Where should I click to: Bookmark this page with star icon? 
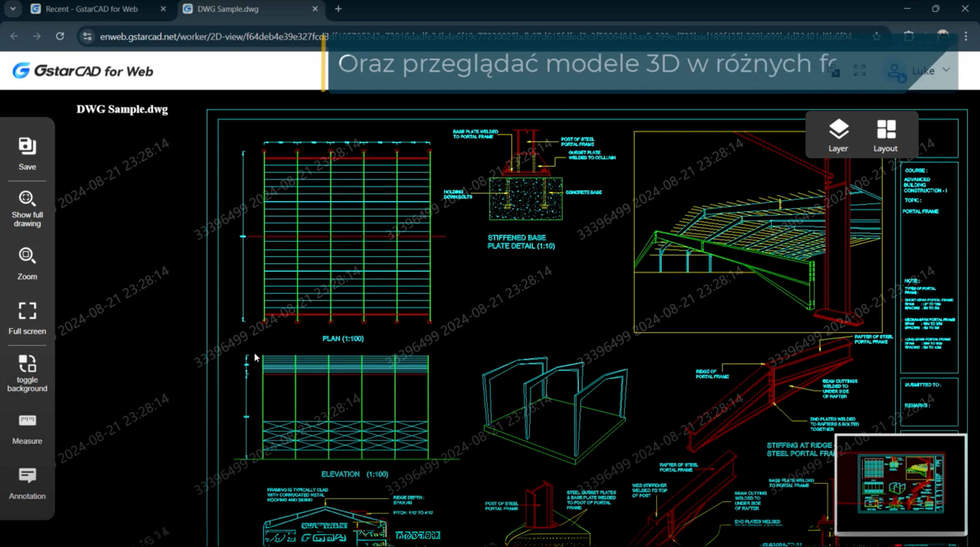coord(877,36)
